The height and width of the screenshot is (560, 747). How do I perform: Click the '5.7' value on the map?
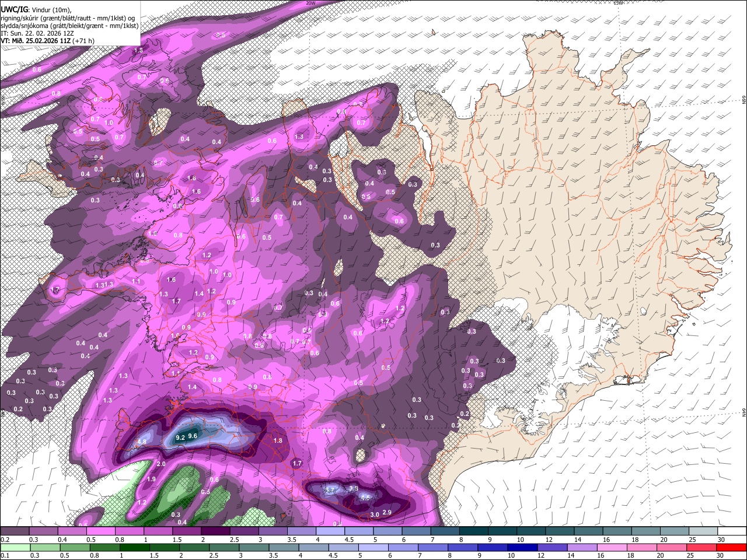(330, 490)
